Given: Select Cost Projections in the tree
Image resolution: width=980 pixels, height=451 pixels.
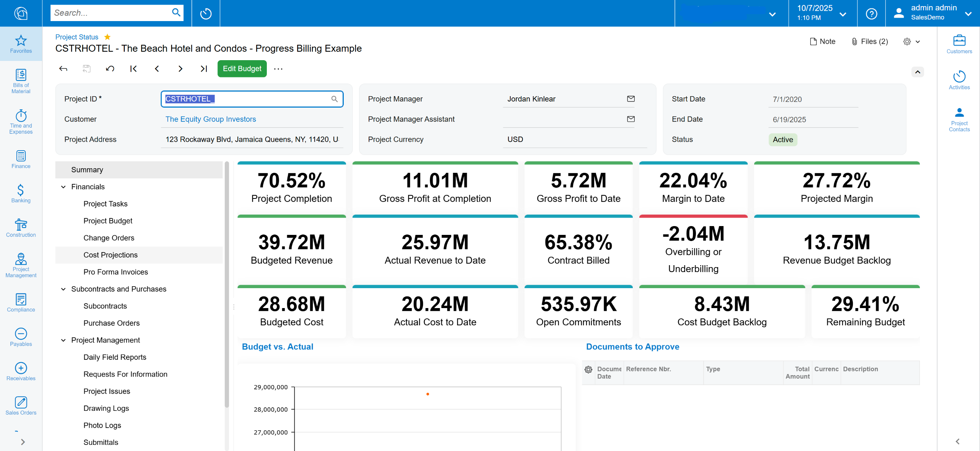Looking at the screenshot, I should click(x=110, y=255).
